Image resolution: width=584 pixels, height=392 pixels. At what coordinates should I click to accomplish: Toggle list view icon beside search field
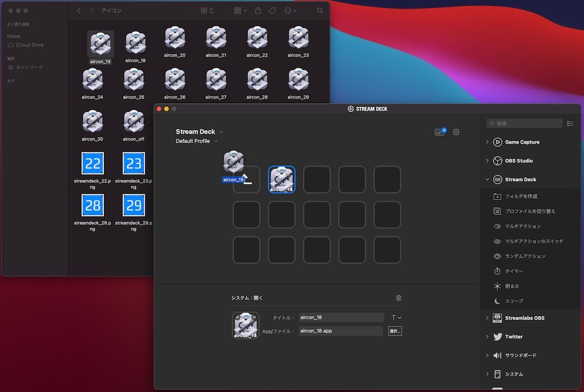click(x=570, y=124)
